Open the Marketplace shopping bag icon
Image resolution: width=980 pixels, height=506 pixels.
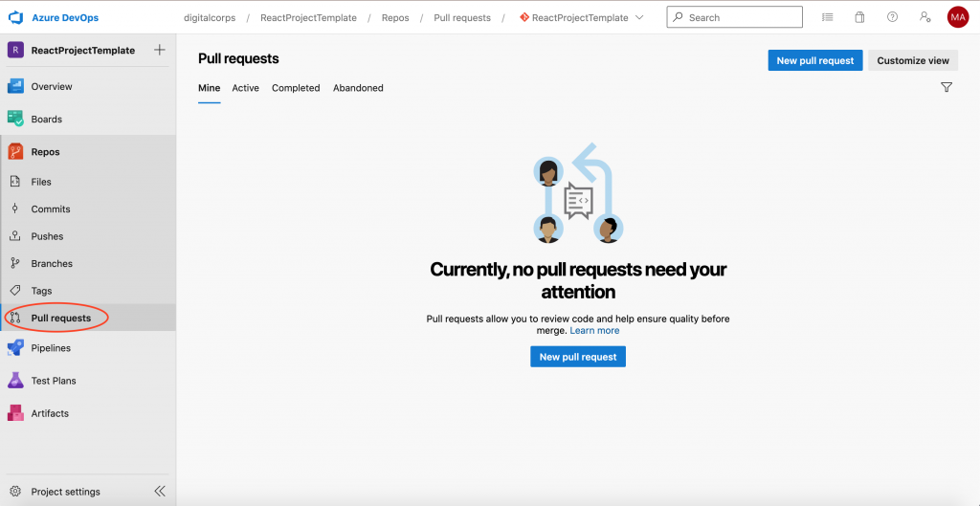[859, 17]
